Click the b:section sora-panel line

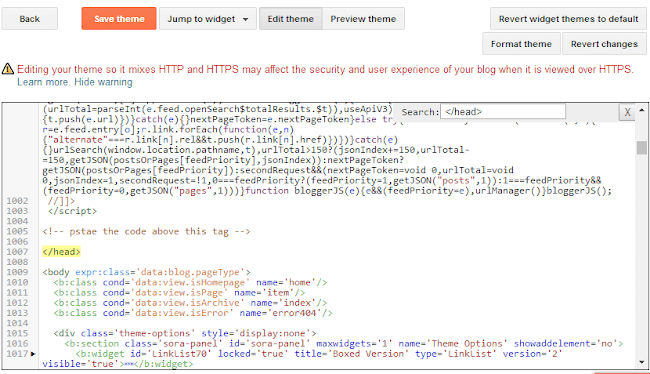coord(344,343)
